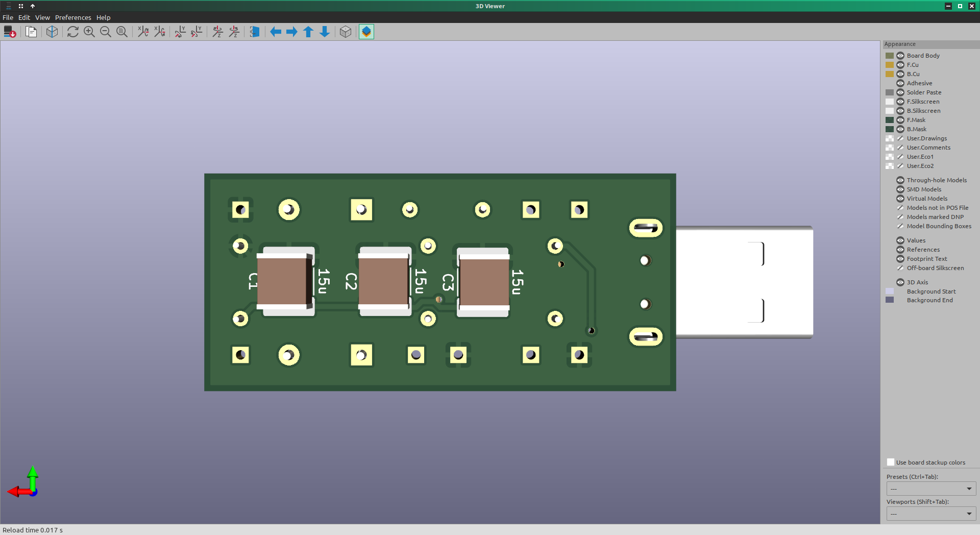Toggle visibility of F.Cu layer

pos(900,65)
